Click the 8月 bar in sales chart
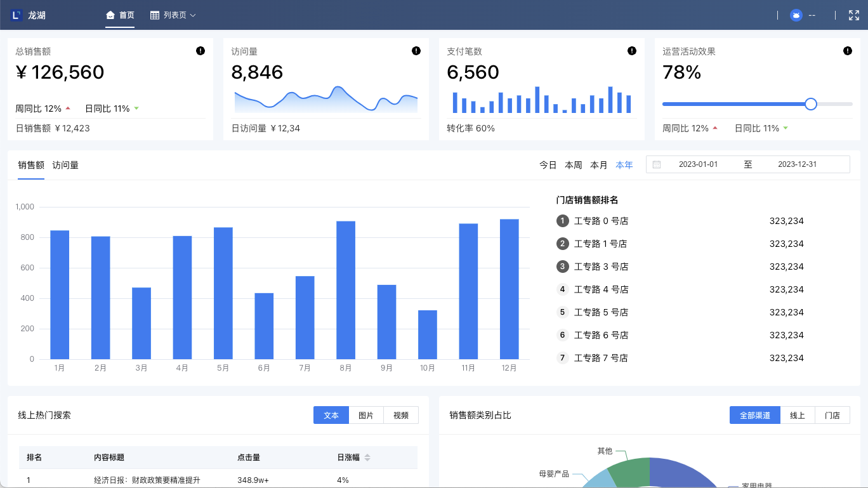Screen dimensions: 868x488 (x=346, y=290)
